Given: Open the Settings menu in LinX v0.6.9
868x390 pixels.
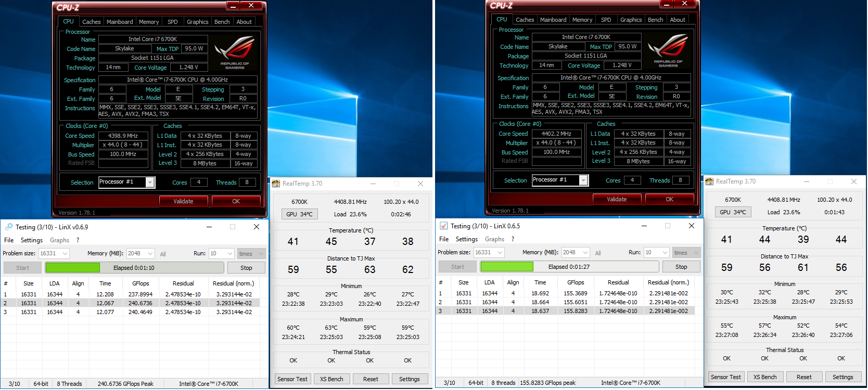Looking at the screenshot, I should (32, 240).
